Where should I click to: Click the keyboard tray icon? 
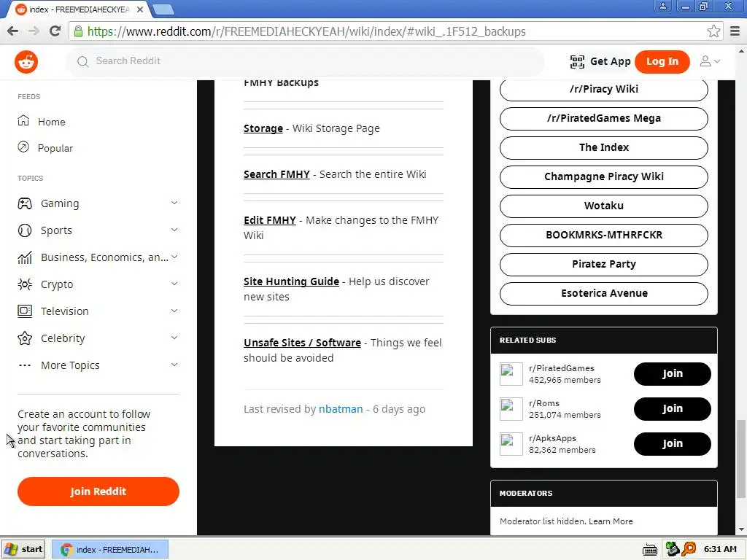650,550
